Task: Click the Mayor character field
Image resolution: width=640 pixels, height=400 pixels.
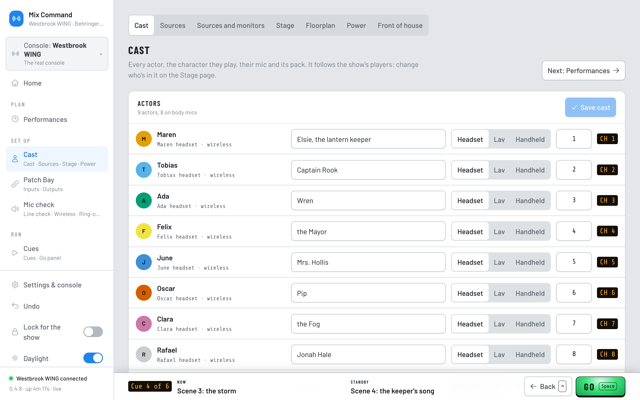Action: coord(368,231)
